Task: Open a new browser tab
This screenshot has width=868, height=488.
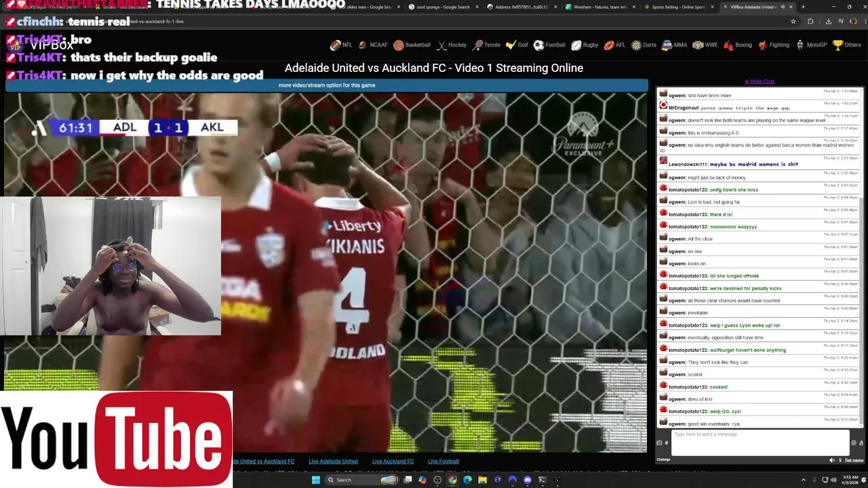Action: tap(803, 7)
